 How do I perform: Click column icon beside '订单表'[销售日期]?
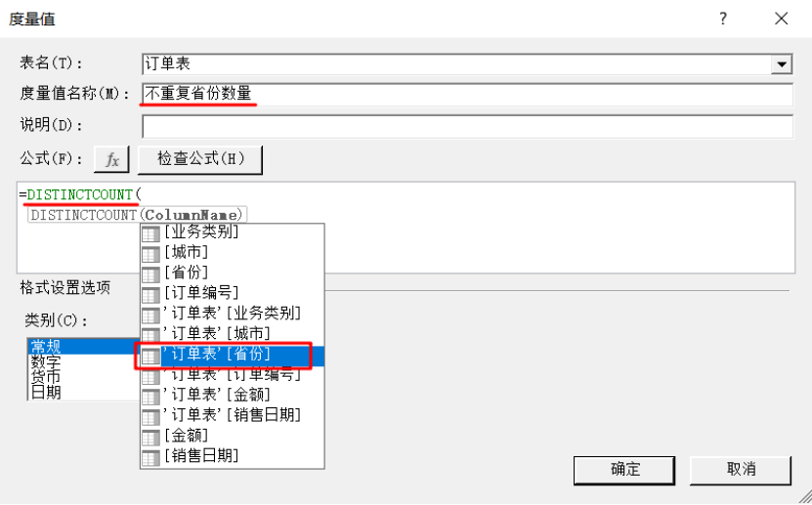[150, 416]
